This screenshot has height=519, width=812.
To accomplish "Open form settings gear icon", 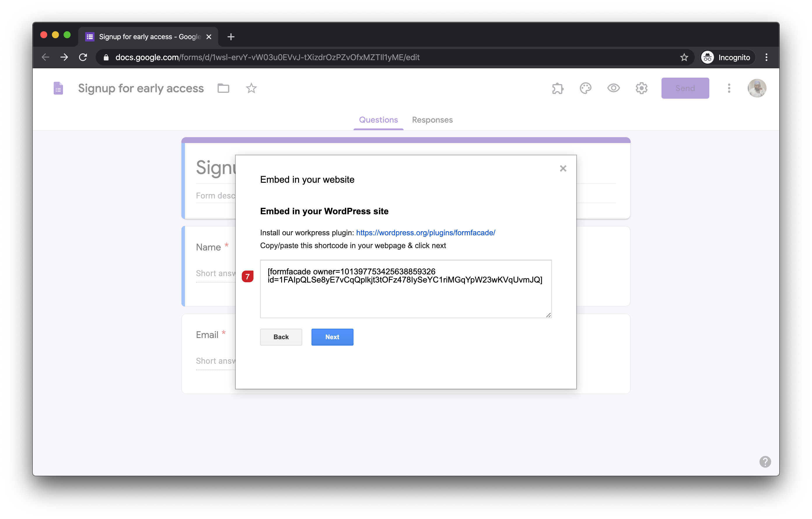I will (x=641, y=88).
